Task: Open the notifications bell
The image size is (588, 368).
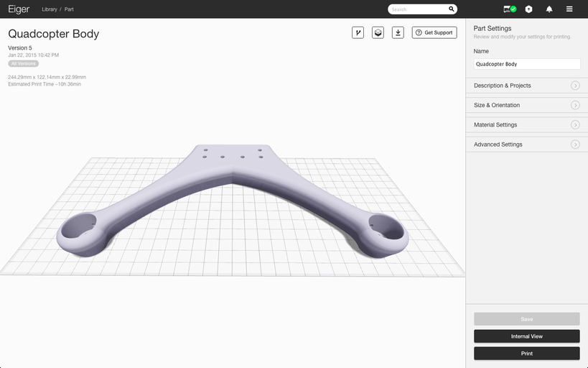Action: click(x=549, y=9)
